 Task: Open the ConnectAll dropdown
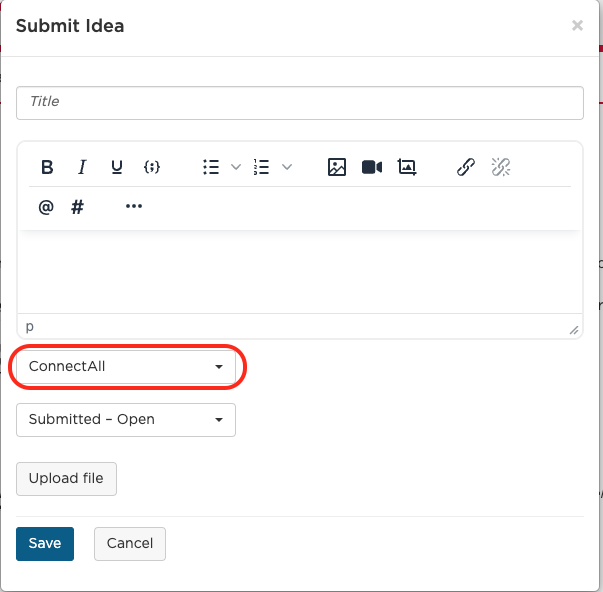point(126,366)
